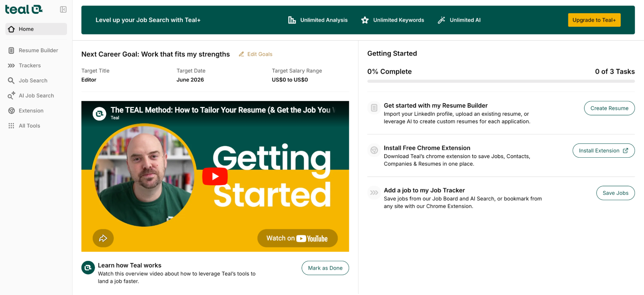The image size is (644, 295).
Task: Click the Watch on YouTube button
Action: (x=297, y=238)
